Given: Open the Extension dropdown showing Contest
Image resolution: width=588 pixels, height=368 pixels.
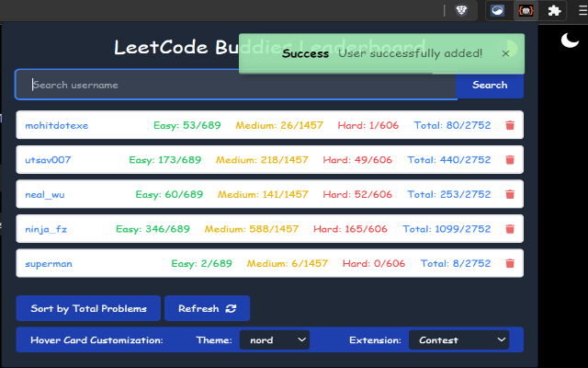Looking at the screenshot, I should [x=459, y=339].
